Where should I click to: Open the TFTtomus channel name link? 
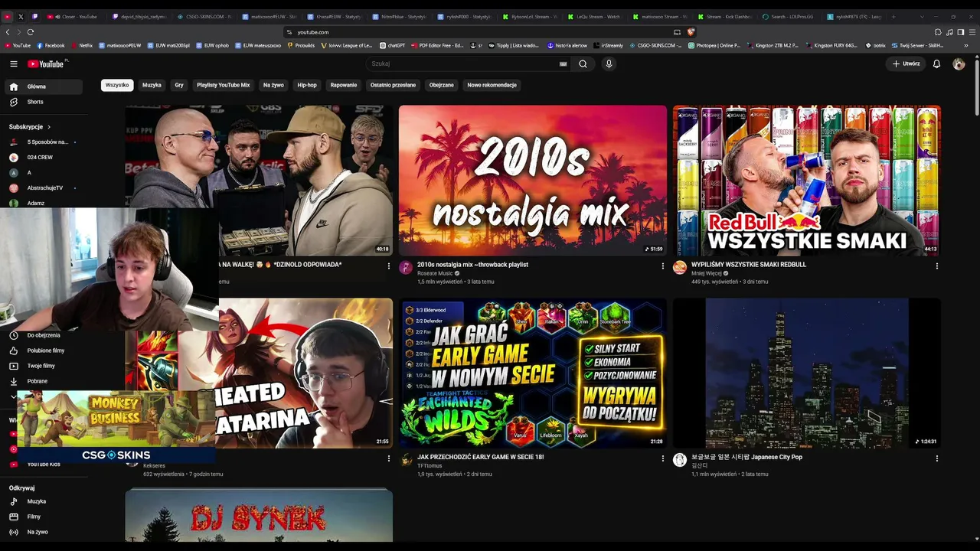pyautogui.click(x=430, y=465)
